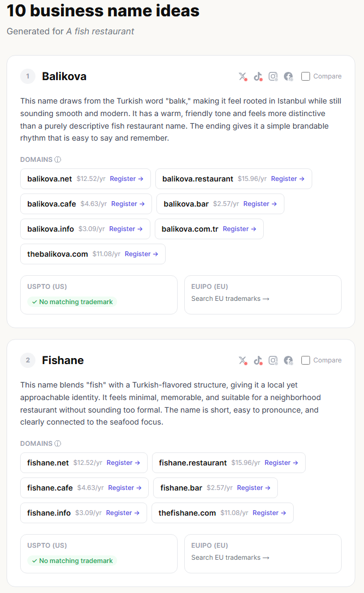Screen dimensions: 364x593
Task: Open the DOMAINS info tooltip for Balikova
Action: (x=58, y=159)
